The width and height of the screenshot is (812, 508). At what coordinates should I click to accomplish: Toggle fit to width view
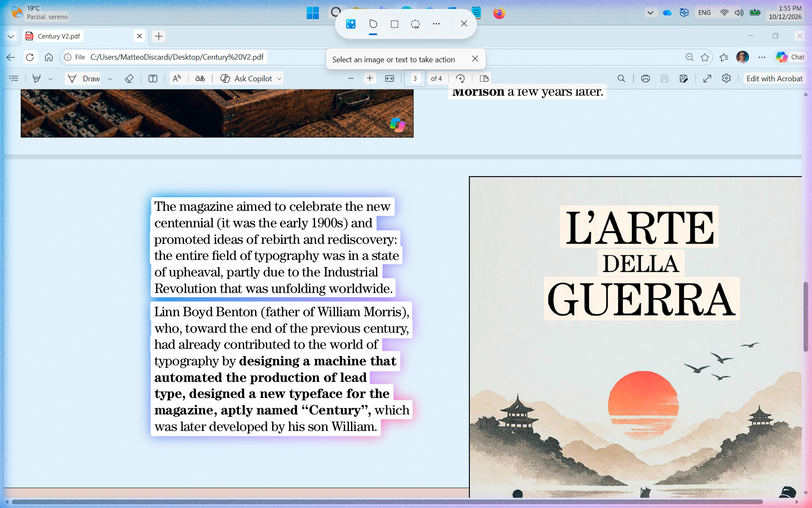(x=390, y=78)
